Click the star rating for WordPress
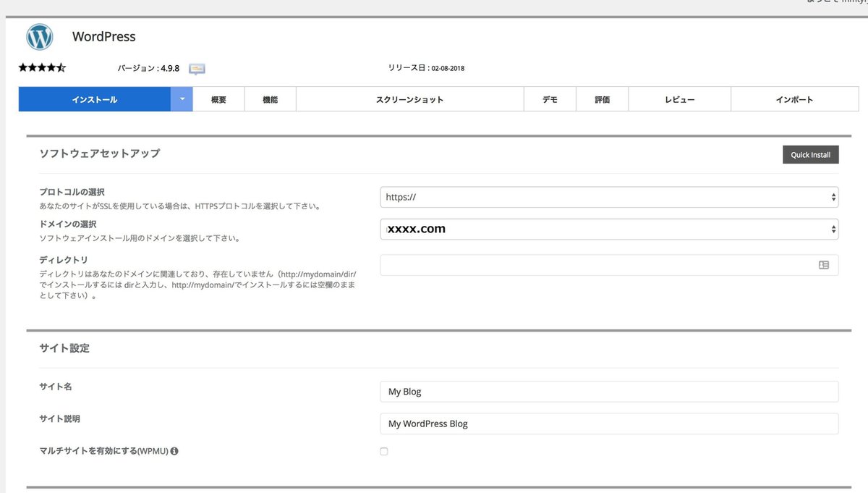 point(42,68)
